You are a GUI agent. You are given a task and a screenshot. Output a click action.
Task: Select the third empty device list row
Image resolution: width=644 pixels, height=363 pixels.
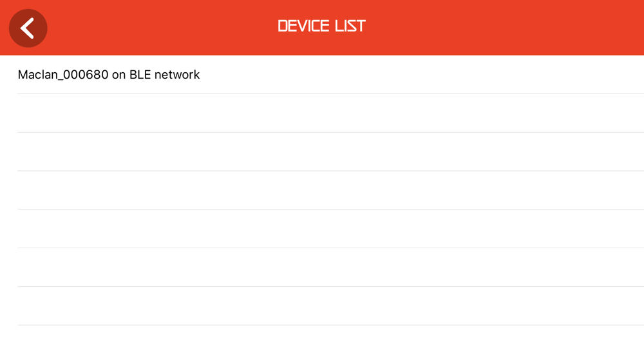pos(322,190)
